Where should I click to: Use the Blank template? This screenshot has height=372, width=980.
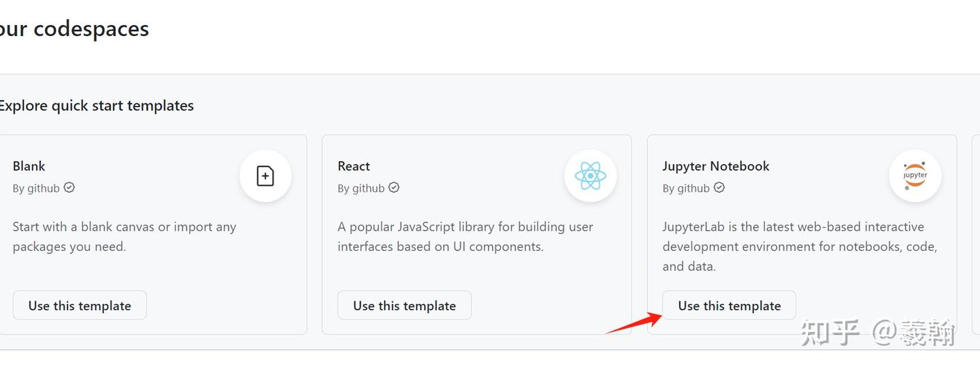pos(80,305)
